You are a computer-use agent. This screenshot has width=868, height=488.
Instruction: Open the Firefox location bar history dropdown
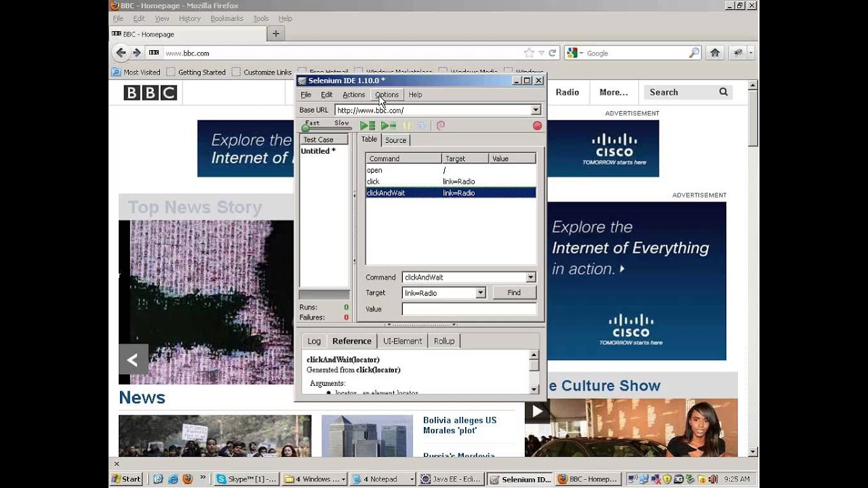[x=541, y=53]
